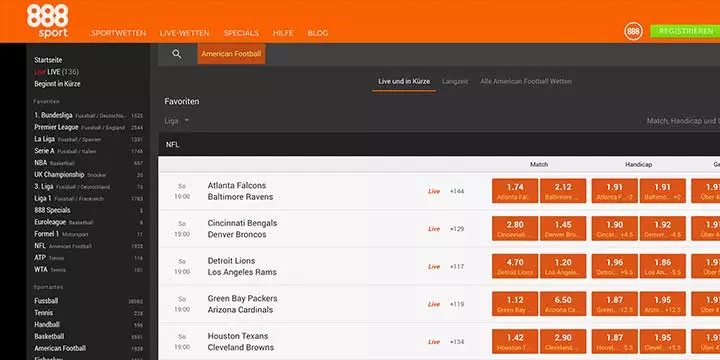Bet Arizona Cardinals match odds 6.50
Viewport: 720px width, 360px height.
[x=563, y=304]
